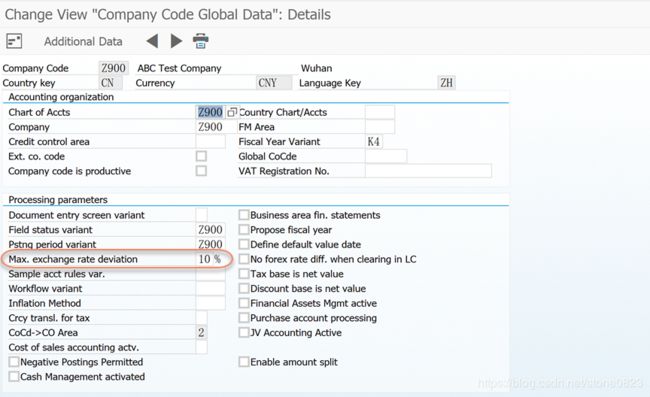Click the print icon in toolbar

point(201,41)
